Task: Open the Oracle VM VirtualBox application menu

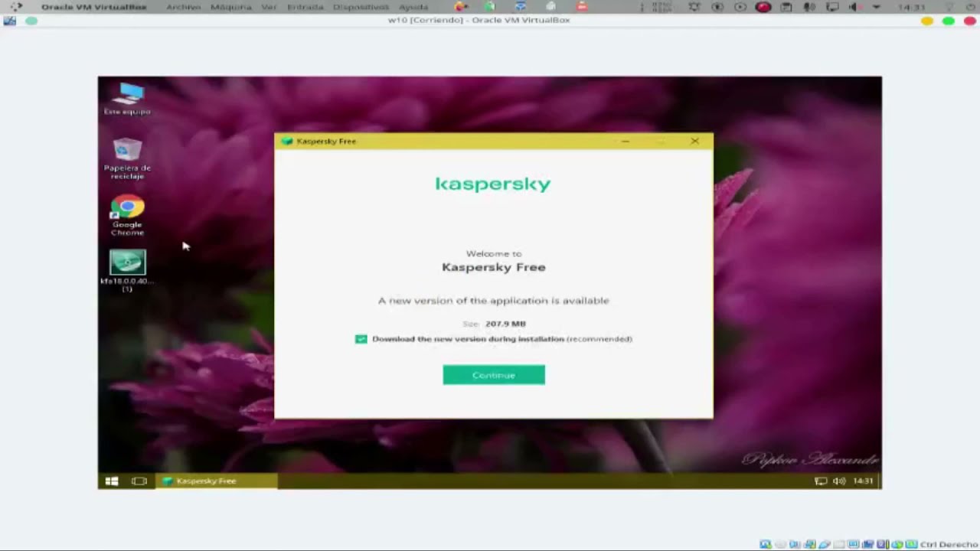Action: click(93, 7)
